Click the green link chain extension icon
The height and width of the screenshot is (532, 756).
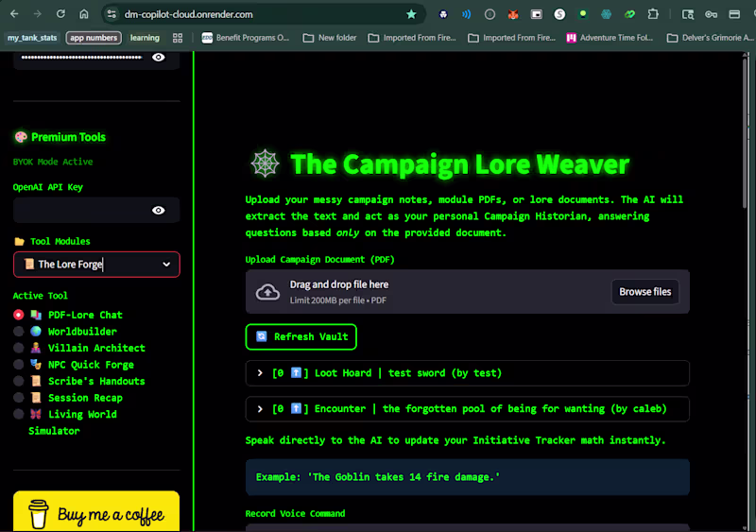[629, 14]
